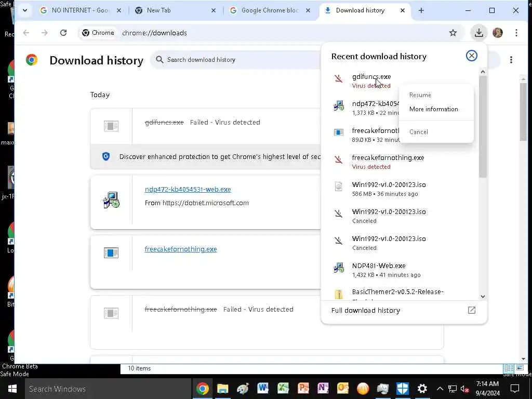Switch to the Google Chrome bloc tab
This screenshot has height=399, width=532.
[270, 10]
